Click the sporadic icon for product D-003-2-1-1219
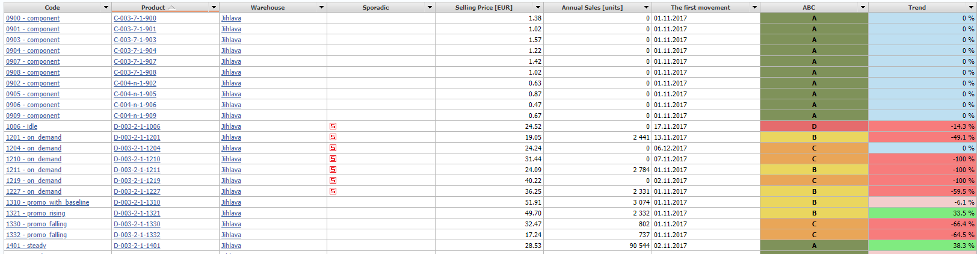This screenshot has width=980, height=254. click(x=333, y=181)
